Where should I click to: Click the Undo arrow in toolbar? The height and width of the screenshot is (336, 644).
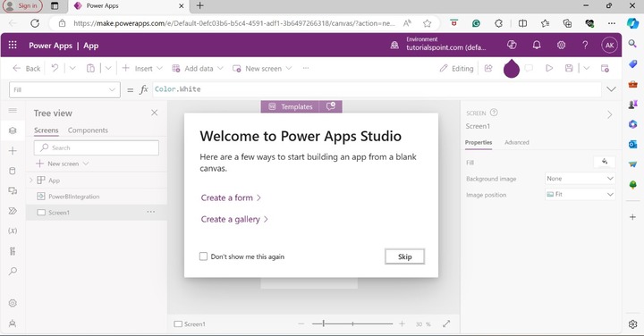click(x=55, y=68)
